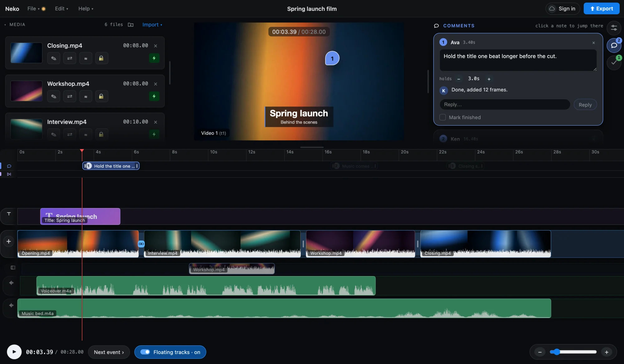Select the Opening.mp4 clip on timeline
This screenshot has height=364, width=624.
[x=78, y=244]
